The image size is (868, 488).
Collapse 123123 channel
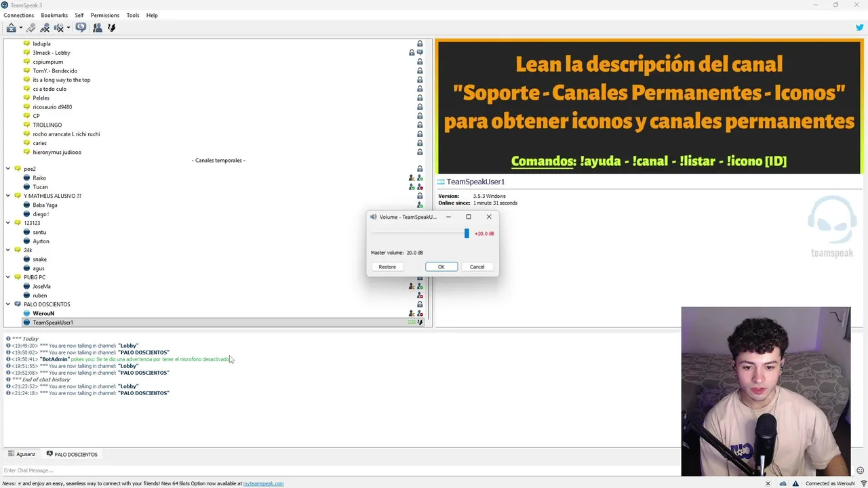[8, 223]
